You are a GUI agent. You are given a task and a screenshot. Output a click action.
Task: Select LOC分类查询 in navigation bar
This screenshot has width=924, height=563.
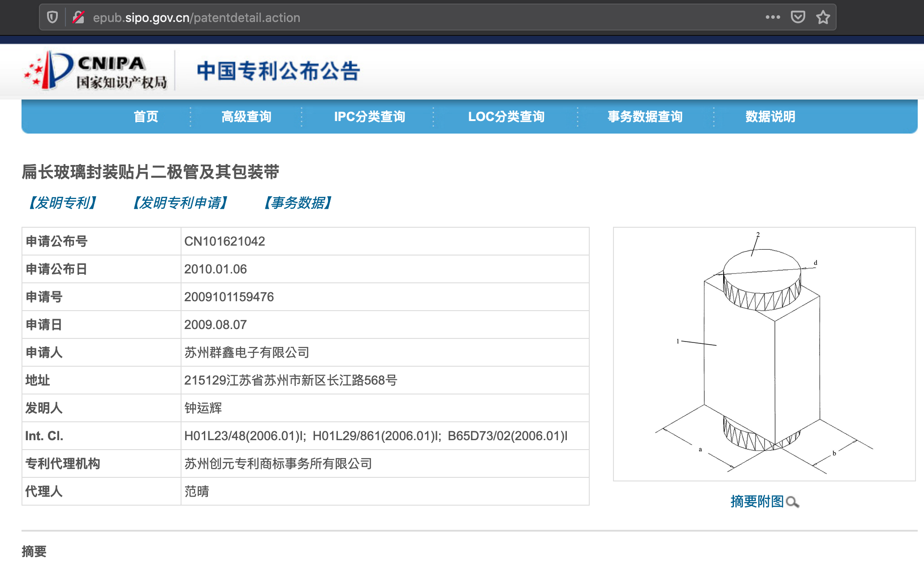click(506, 117)
